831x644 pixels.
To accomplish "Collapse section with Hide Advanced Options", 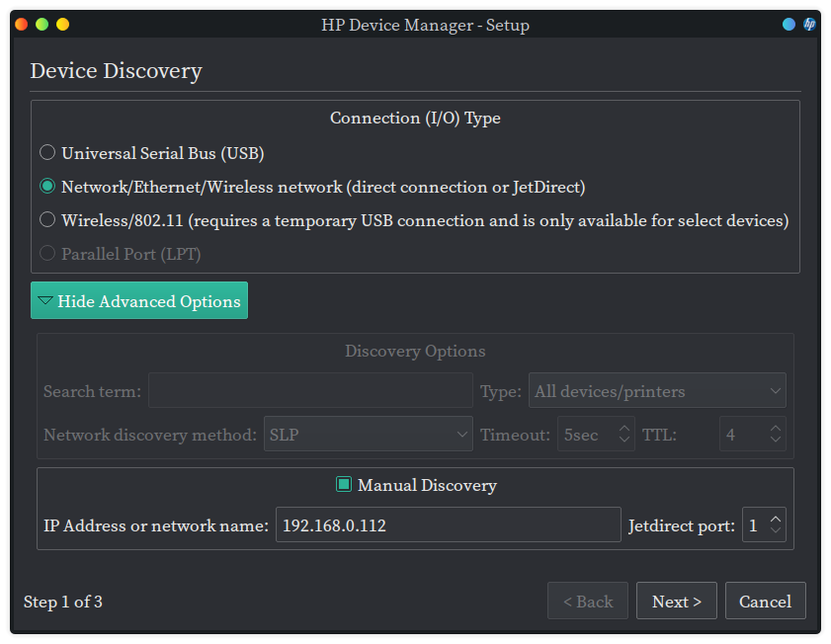I will (139, 301).
